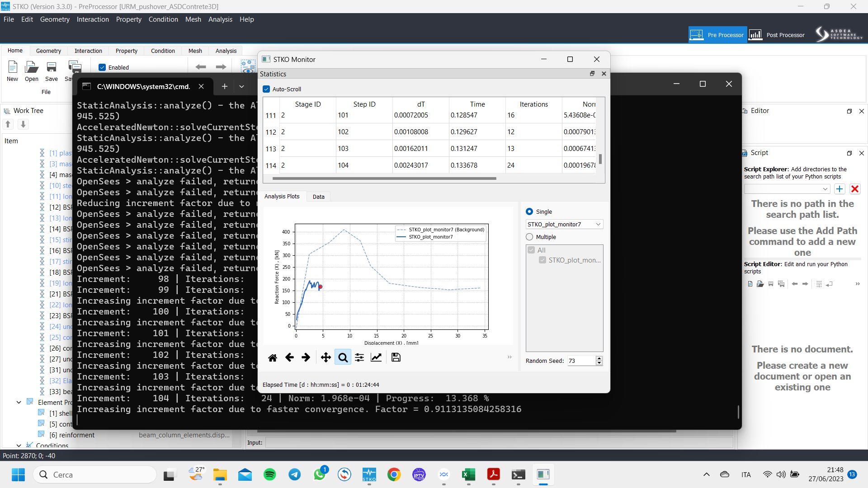Switch to the Pre Processor module
Viewport: 868px width, 488px height.
point(718,35)
